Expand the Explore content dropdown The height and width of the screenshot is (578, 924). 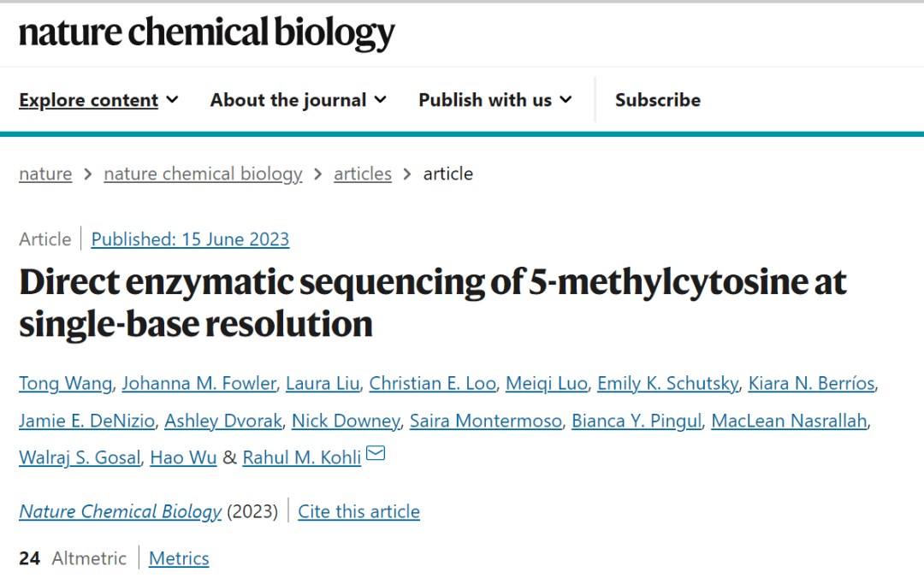(x=98, y=100)
